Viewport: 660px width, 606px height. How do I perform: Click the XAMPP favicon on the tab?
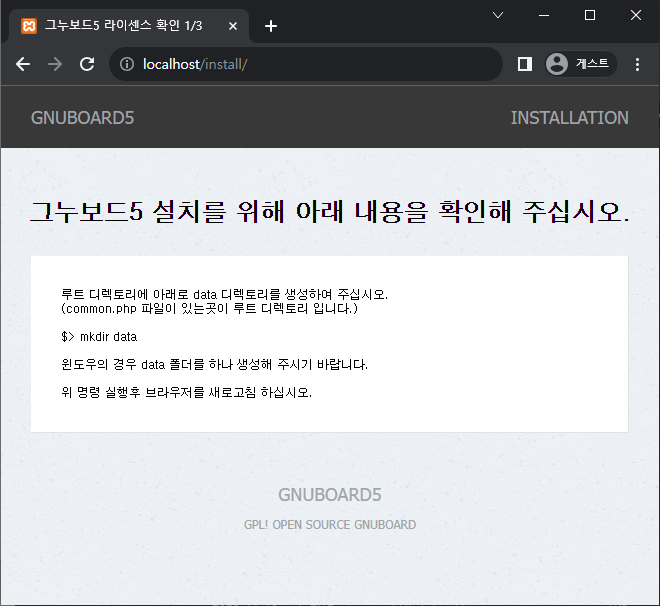[29, 26]
